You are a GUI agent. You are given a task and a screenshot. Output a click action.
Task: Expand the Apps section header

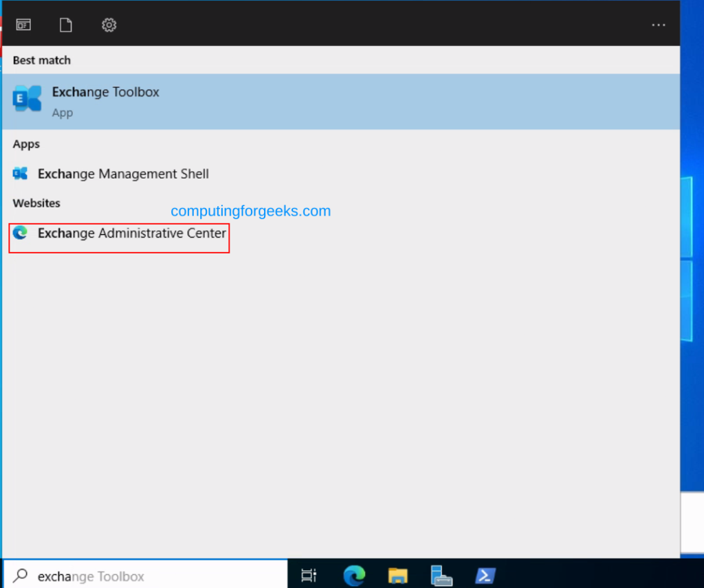(26, 144)
